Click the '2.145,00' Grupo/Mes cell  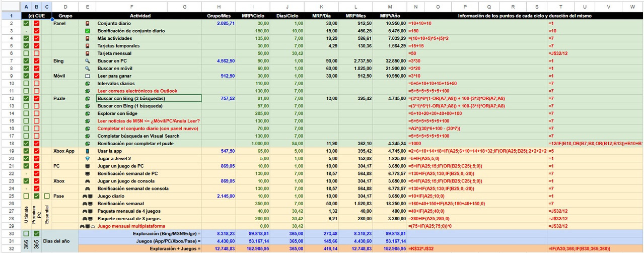click(x=219, y=196)
